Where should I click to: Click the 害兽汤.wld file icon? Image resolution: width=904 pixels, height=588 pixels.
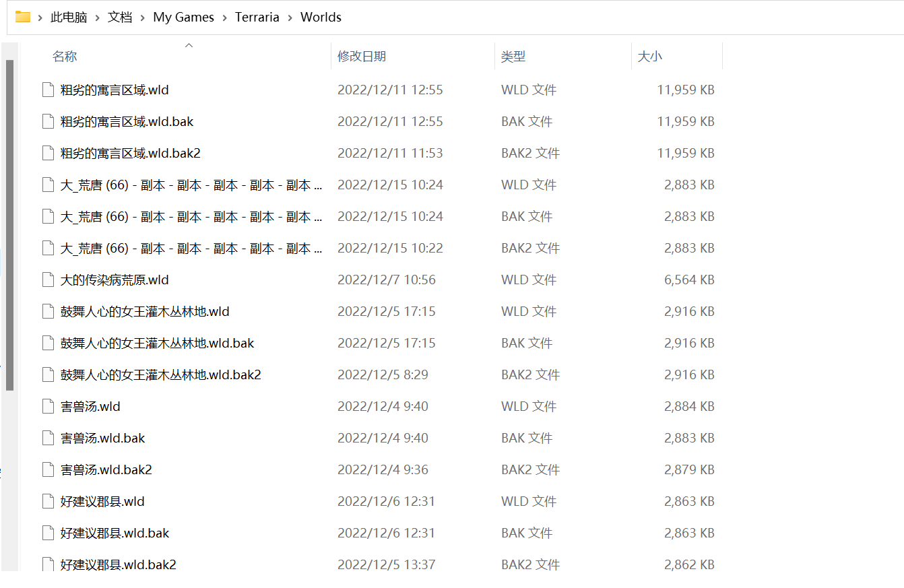click(48, 406)
